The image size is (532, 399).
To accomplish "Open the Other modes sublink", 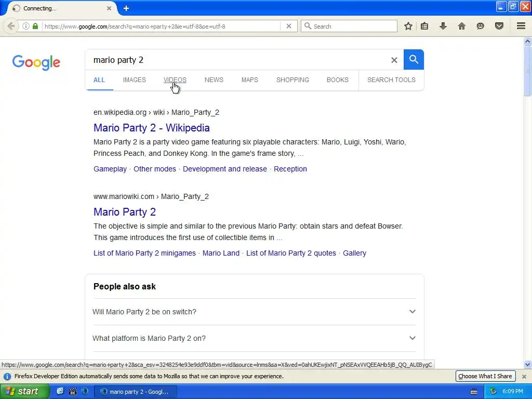I will [155, 169].
